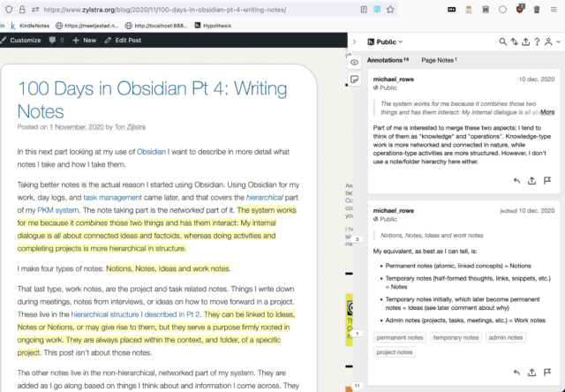The width and height of the screenshot is (565, 392).
Task: Open Hypothesis help question mark
Action: point(537,41)
